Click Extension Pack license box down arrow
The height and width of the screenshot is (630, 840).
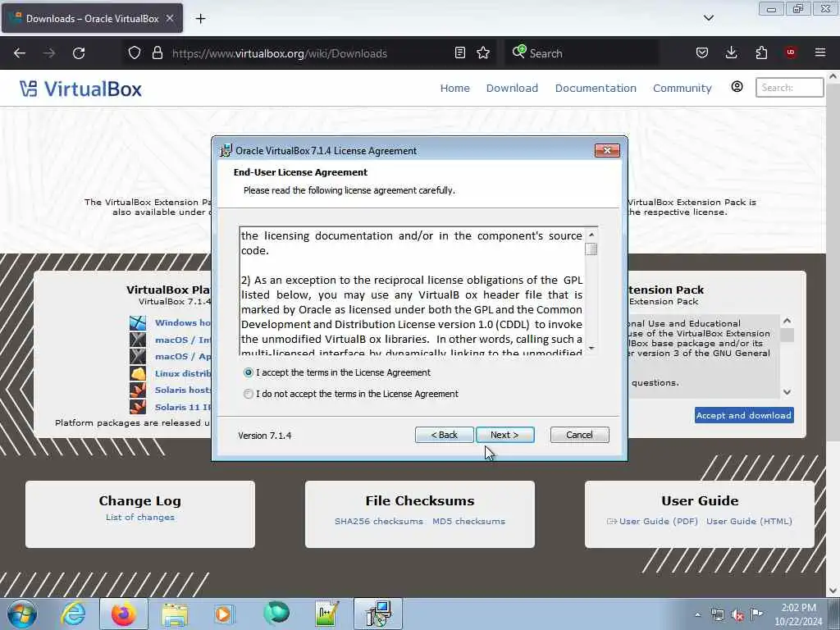(x=787, y=392)
